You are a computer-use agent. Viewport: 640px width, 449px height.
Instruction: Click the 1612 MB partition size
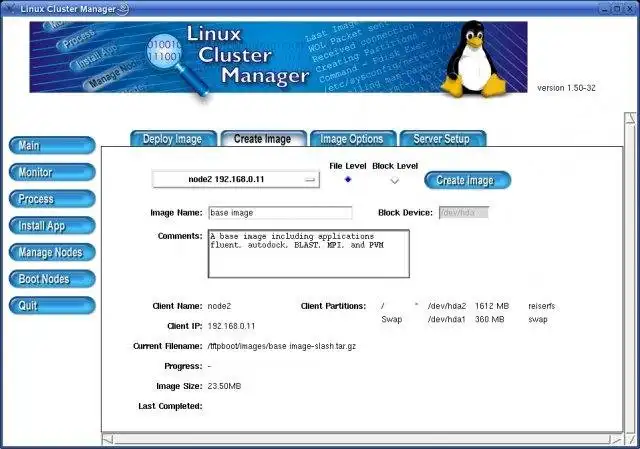(x=492, y=306)
